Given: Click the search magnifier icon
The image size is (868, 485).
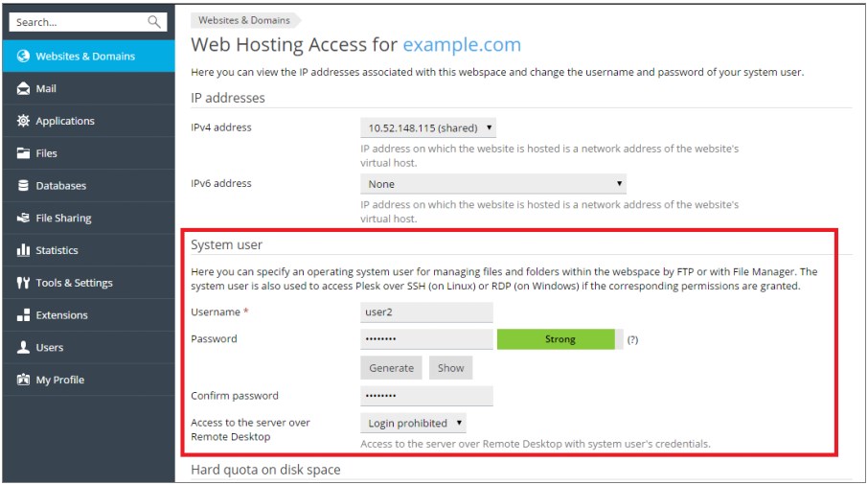Looking at the screenshot, I should (x=154, y=22).
